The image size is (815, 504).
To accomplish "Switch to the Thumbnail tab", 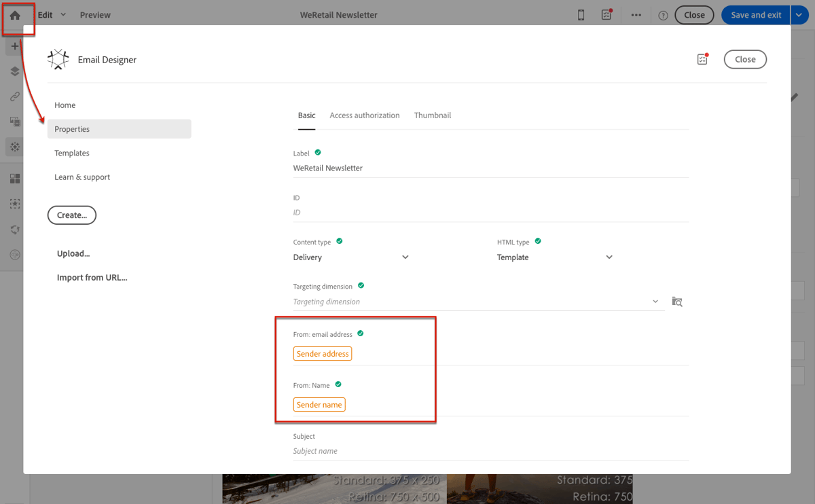I will coord(433,115).
